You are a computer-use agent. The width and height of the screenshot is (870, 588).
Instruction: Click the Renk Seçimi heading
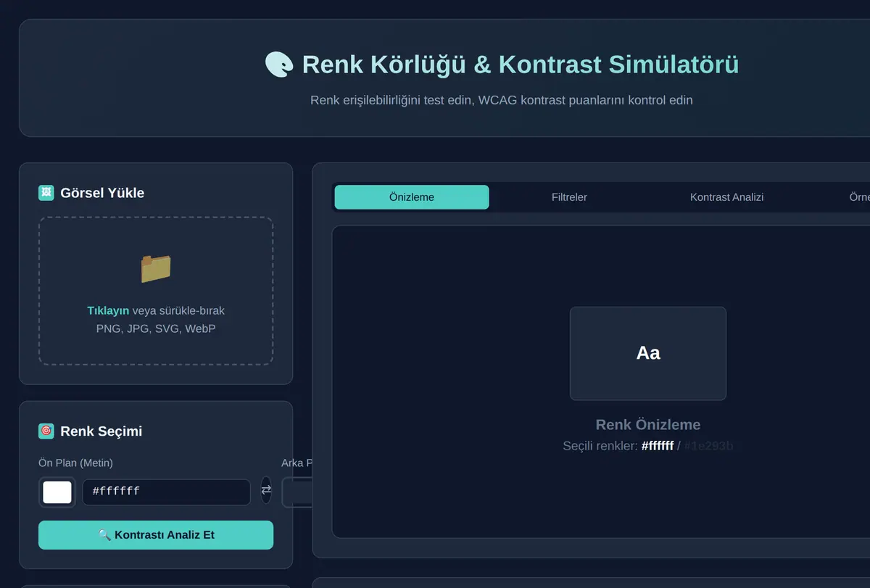101,431
